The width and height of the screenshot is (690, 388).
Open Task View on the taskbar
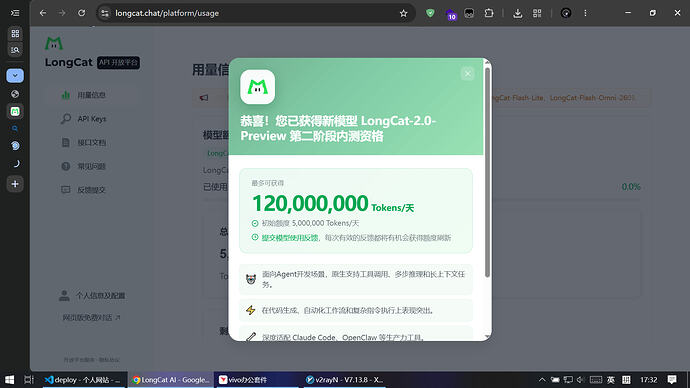point(29,380)
